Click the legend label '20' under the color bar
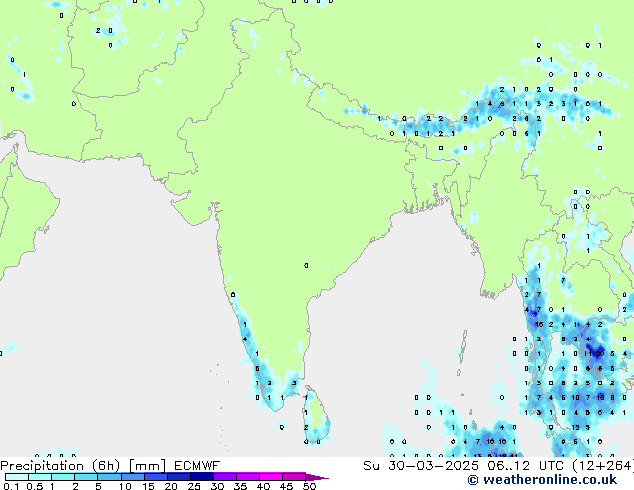This screenshot has width=634, height=490. (x=171, y=486)
